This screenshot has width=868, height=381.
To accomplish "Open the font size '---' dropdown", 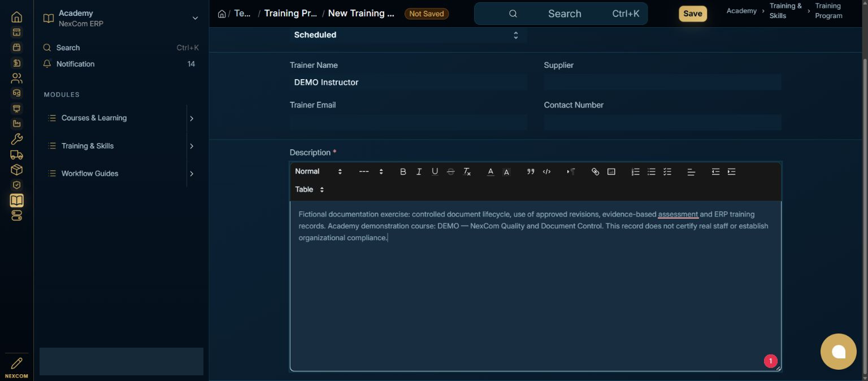I will tap(371, 171).
